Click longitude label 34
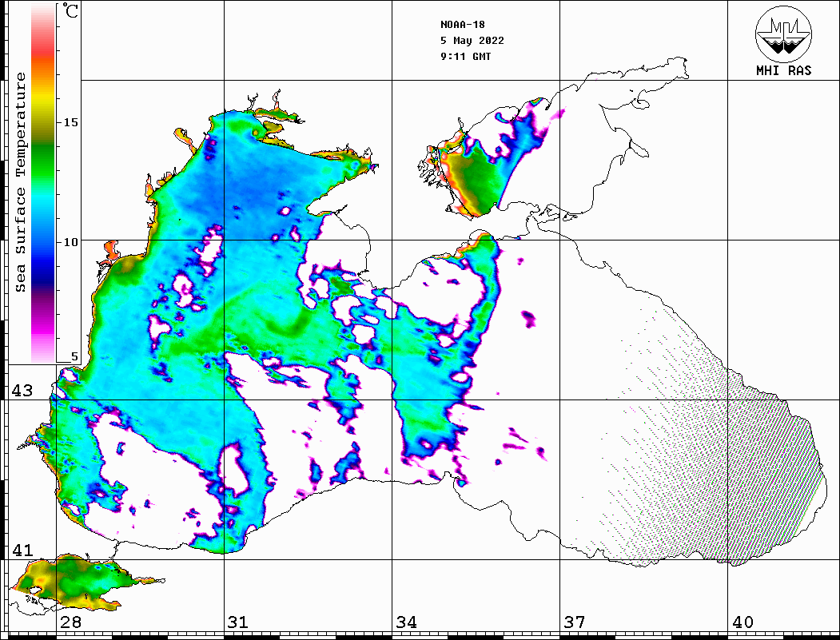Screen dimensions: 840x640 click(407, 622)
